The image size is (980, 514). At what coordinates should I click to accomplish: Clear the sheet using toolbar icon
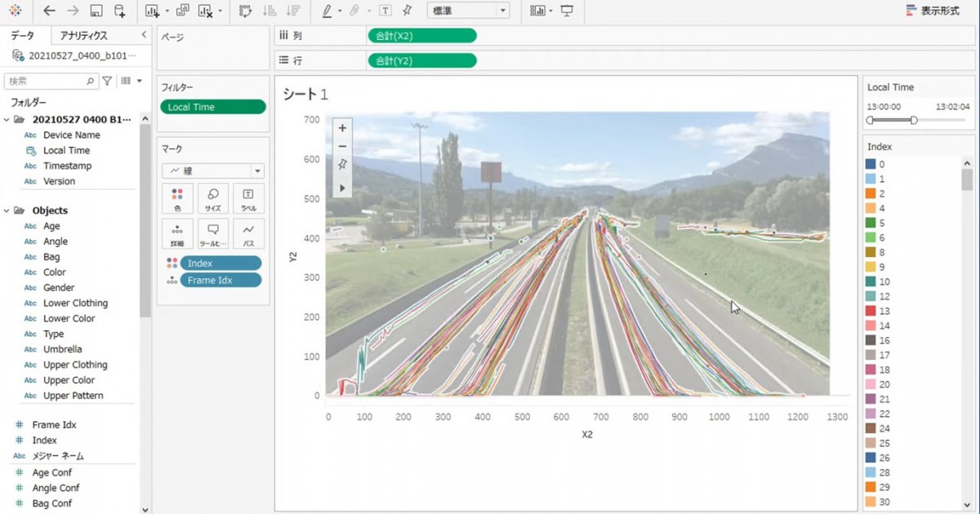coord(205,11)
